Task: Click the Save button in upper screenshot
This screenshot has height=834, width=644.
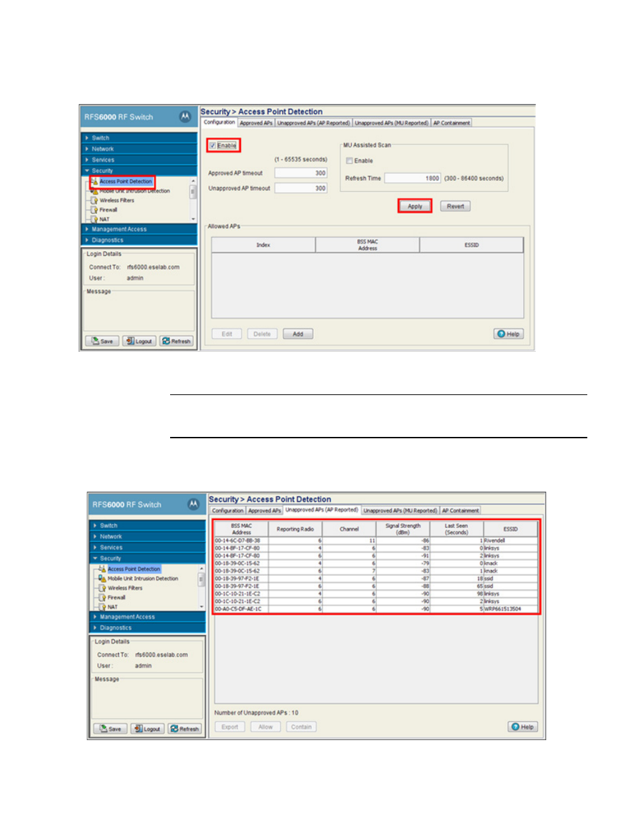Action: point(103,341)
